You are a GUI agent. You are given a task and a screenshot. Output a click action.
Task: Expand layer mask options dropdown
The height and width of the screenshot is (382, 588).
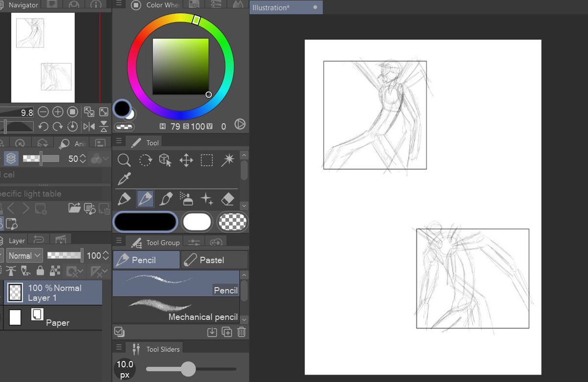[x=75, y=271]
